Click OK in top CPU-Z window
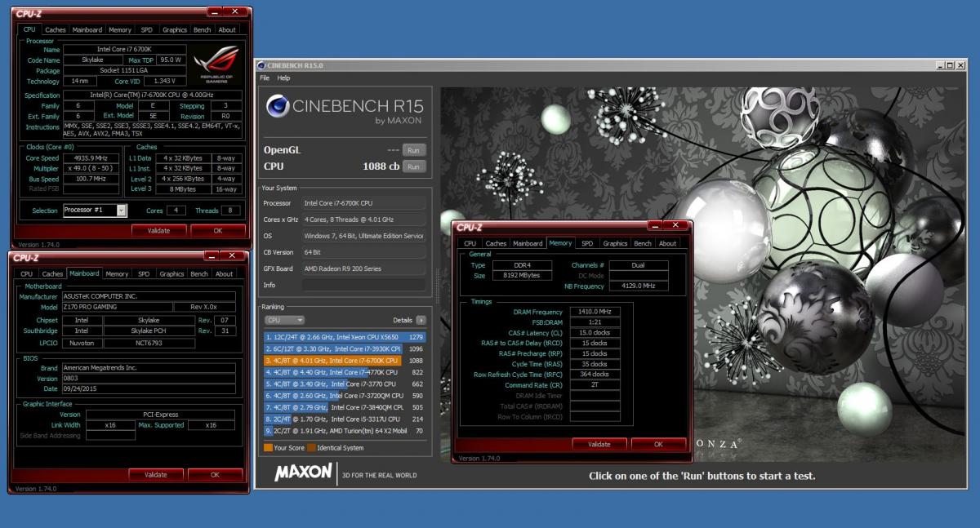The height and width of the screenshot is (528, 980). point(218,231)
